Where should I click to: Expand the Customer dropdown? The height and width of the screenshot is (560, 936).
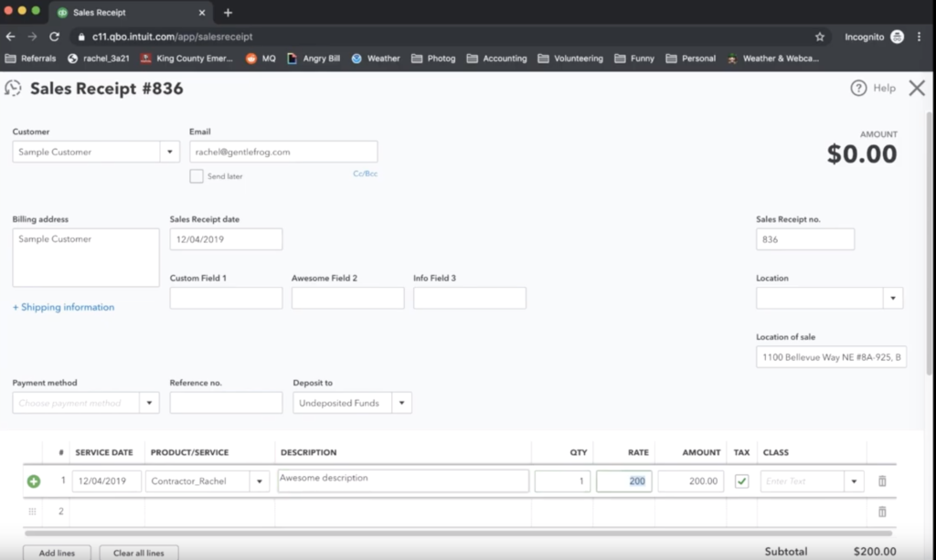tap(169, 153)
